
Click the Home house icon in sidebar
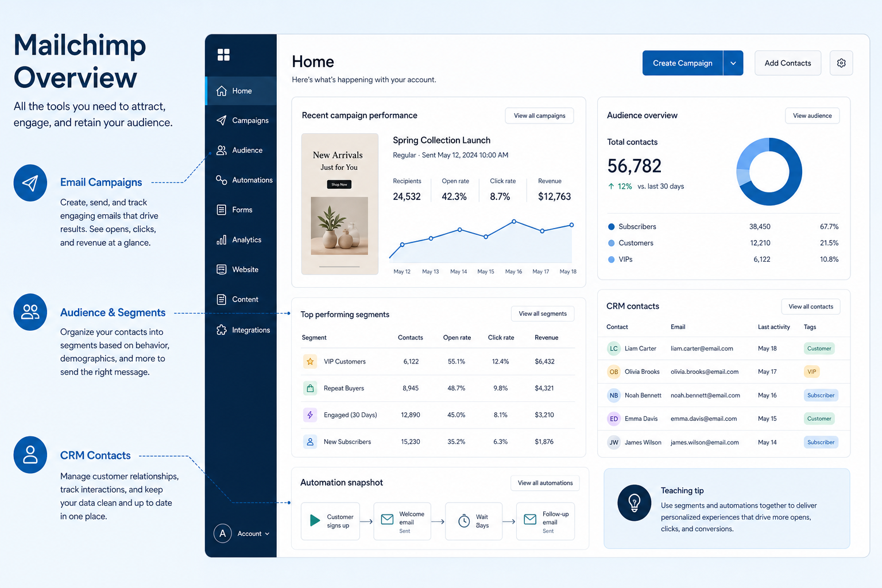coord(222,91)
